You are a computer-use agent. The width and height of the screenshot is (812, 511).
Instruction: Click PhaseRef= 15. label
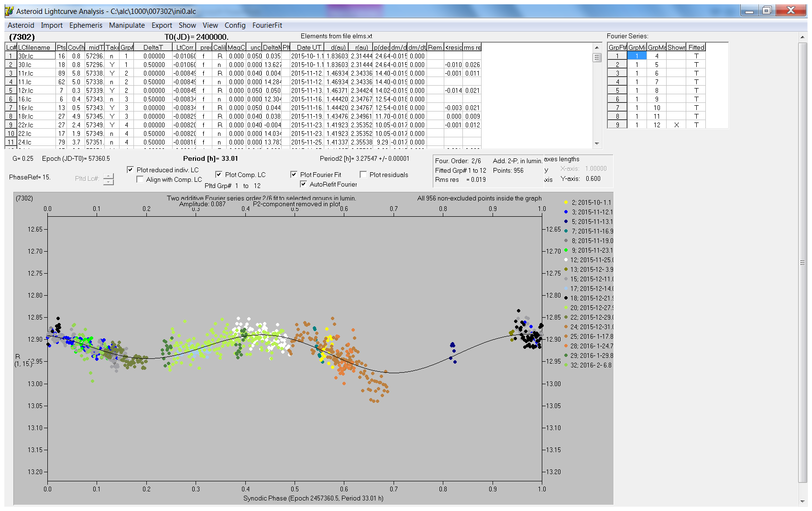point(30,177)
